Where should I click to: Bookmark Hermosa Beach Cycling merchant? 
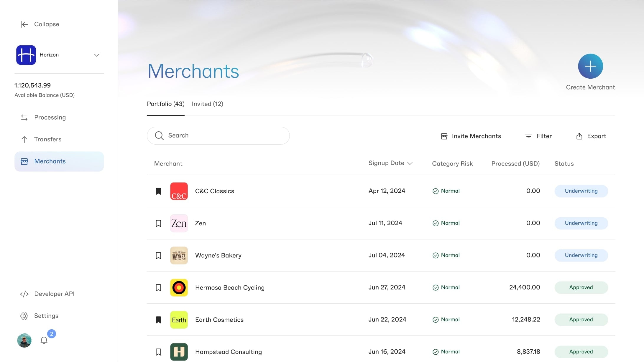158,287
